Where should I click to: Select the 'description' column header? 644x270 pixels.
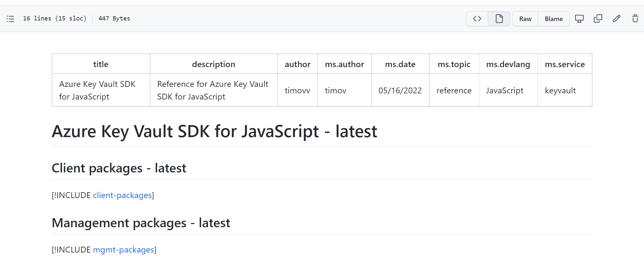(213, 64)
